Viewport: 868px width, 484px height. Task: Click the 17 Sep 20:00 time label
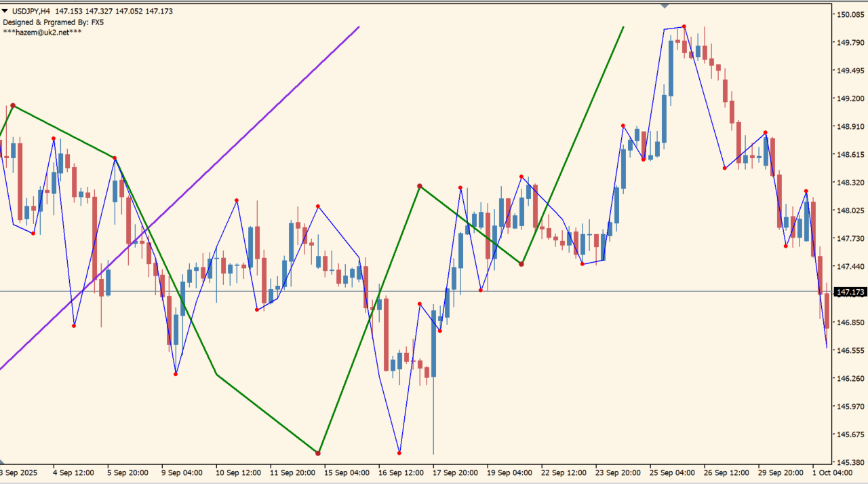click(x=455, y=472)
